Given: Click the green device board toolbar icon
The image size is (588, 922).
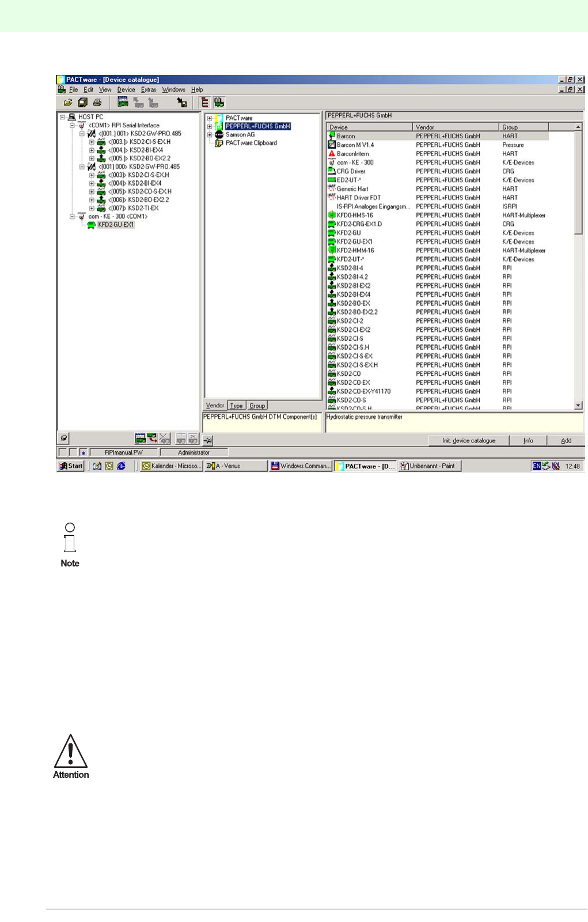Looking at the screenshot, I should click(123, 102).
